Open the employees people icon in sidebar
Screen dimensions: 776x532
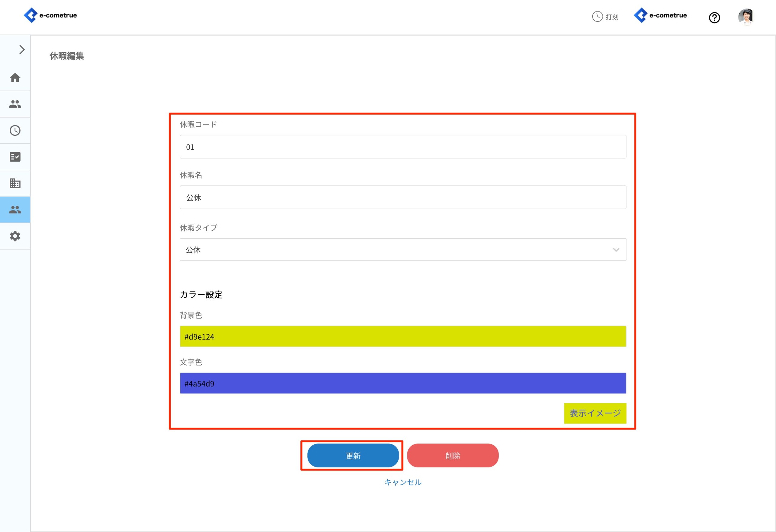click(x=15, y=104)
